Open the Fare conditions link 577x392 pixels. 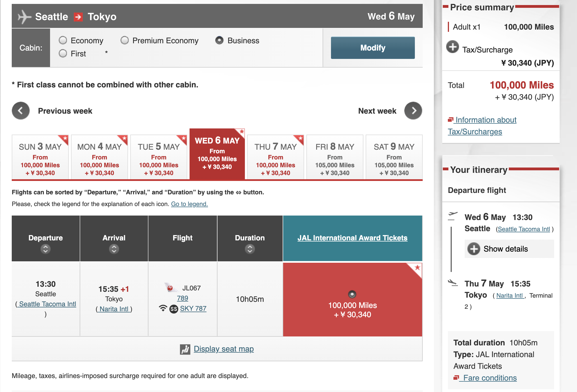tap(489, 378)
